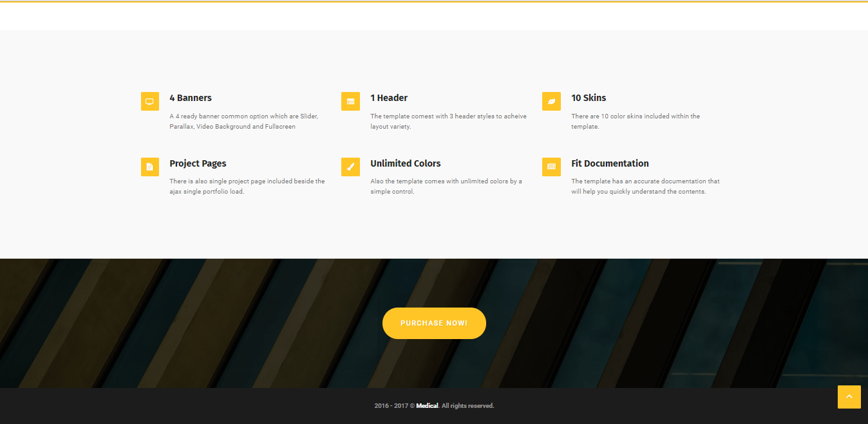Image resolution: width=868 pixels, height=424 pixels.
Task: Select the Unlimited Colors heading
Action: tap(406, 163)
